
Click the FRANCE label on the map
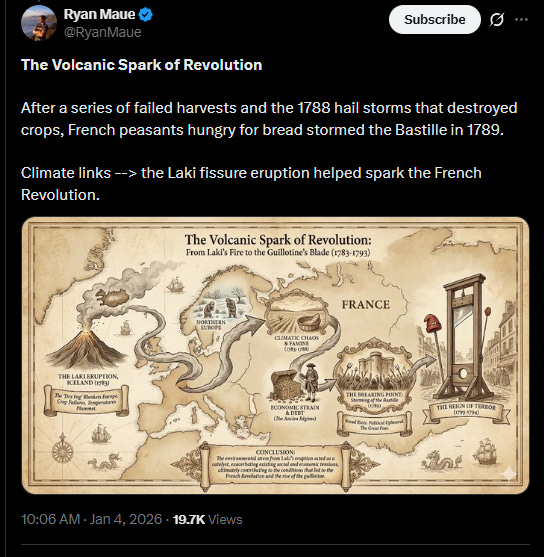(x=366, y=304)
